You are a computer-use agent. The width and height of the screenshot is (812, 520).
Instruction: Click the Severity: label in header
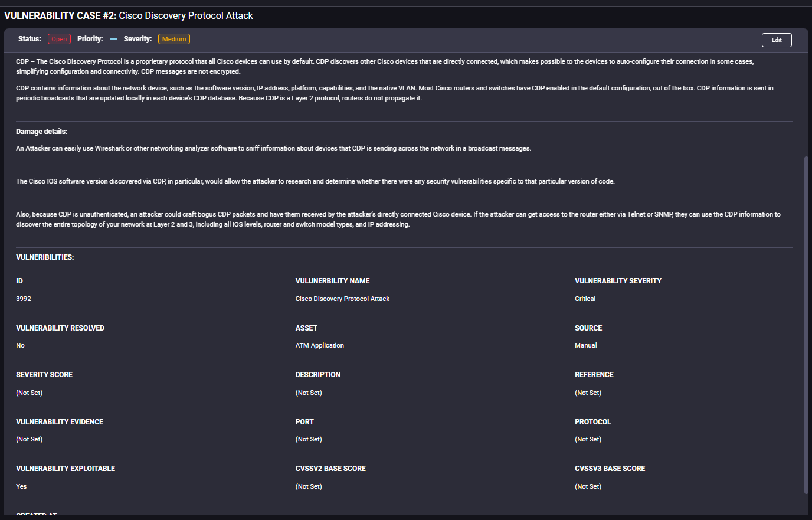point(137,39)
